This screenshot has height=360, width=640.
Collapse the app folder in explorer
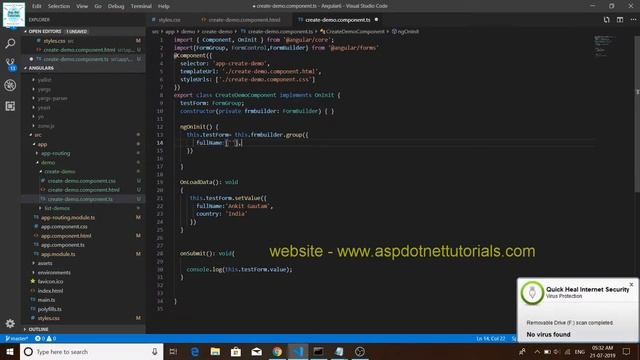[x=42, y=144]
